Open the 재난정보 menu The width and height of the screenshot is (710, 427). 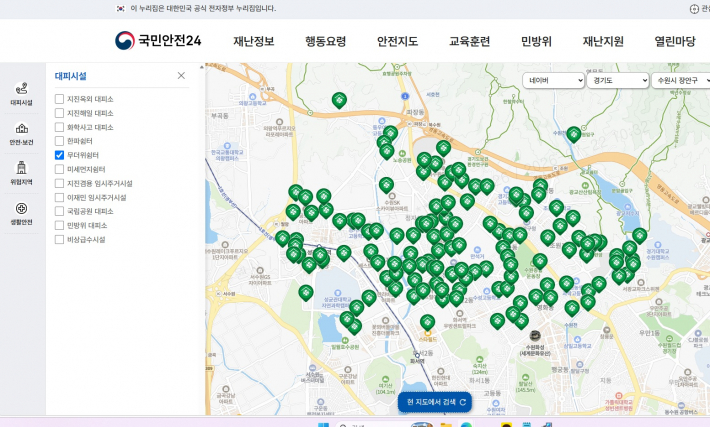(x=254, y=41)
